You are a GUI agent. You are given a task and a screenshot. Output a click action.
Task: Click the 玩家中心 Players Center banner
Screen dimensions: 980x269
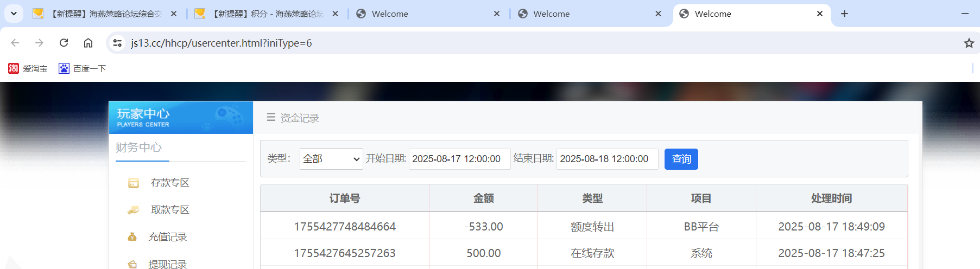tap(181, 118)
